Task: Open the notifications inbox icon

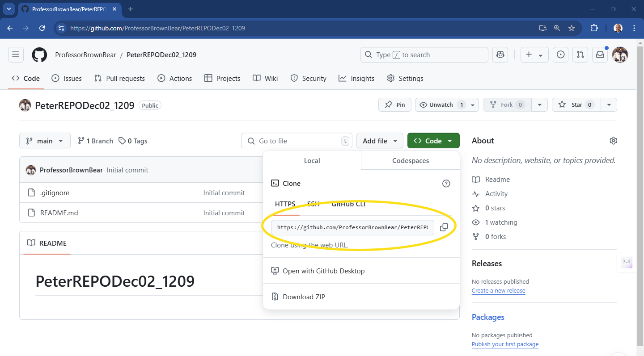Action: point(600,55)
